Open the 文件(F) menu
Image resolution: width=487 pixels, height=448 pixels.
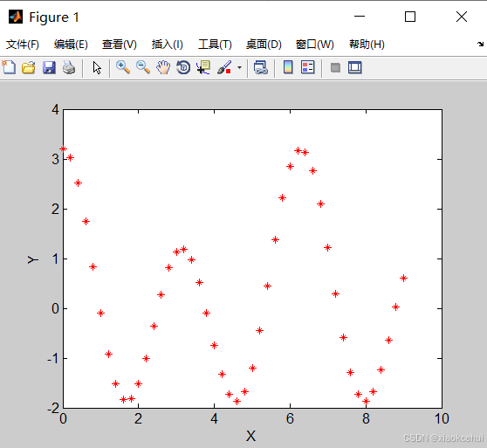click(x=23, y=45)
